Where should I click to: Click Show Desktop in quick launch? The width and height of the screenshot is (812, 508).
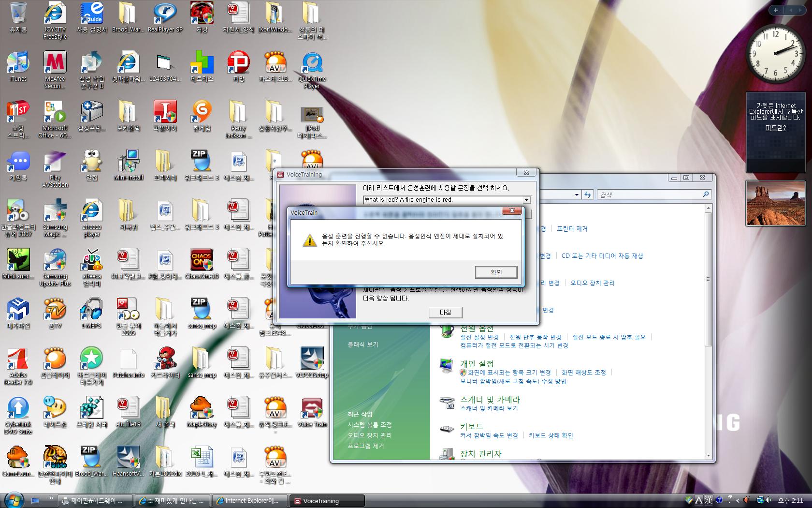pyautogui.click(x=35, y=501)
